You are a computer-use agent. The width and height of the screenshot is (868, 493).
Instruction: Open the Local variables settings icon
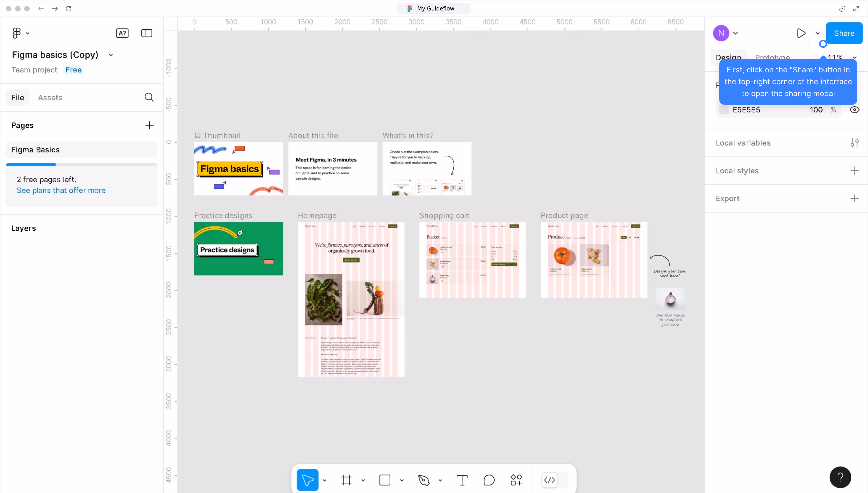click(x=854, y=143)
